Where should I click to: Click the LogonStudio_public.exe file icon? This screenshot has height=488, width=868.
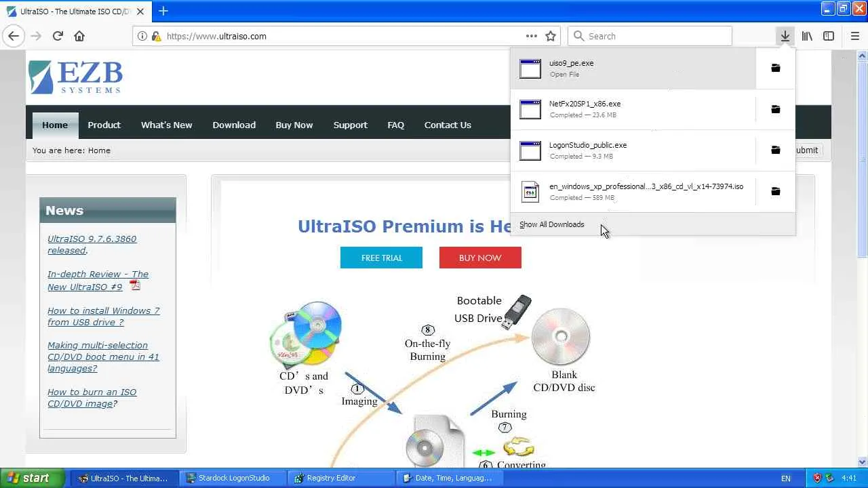530,150
